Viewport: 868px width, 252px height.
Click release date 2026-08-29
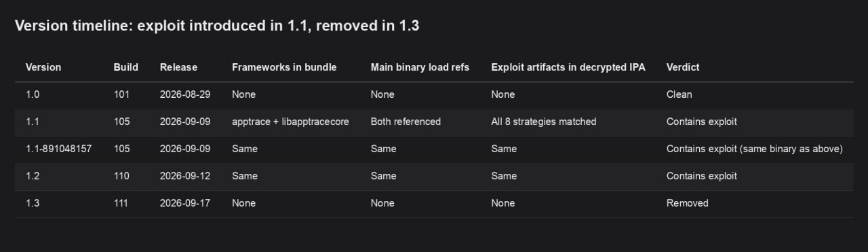pos(185,94)
